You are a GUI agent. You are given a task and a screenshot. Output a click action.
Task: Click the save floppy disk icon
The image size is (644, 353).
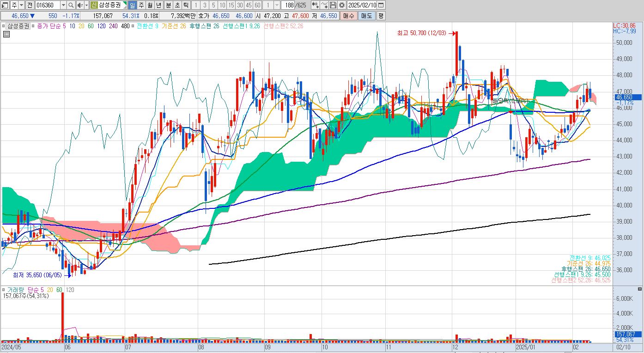click(x=333, y=5)
